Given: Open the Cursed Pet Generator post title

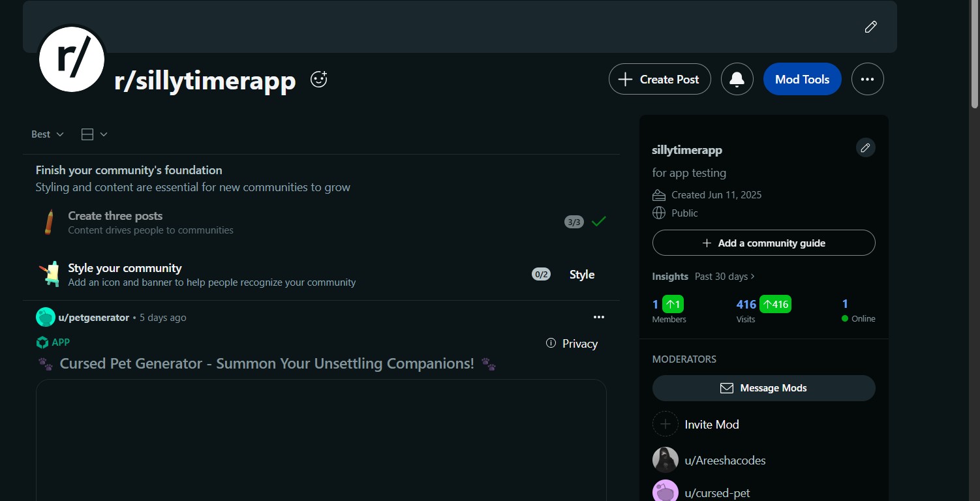Looking at the screenshot, I should [267, 364].
